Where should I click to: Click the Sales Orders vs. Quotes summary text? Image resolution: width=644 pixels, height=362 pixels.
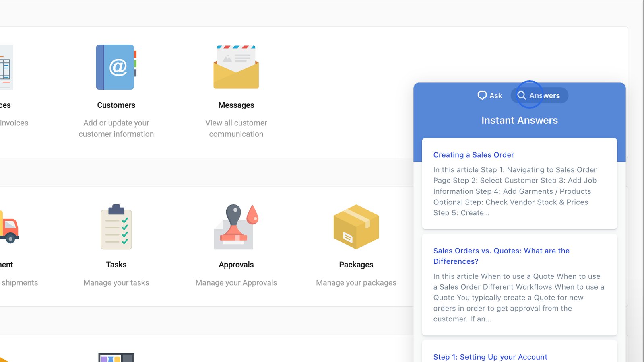[x=518, y=298]
